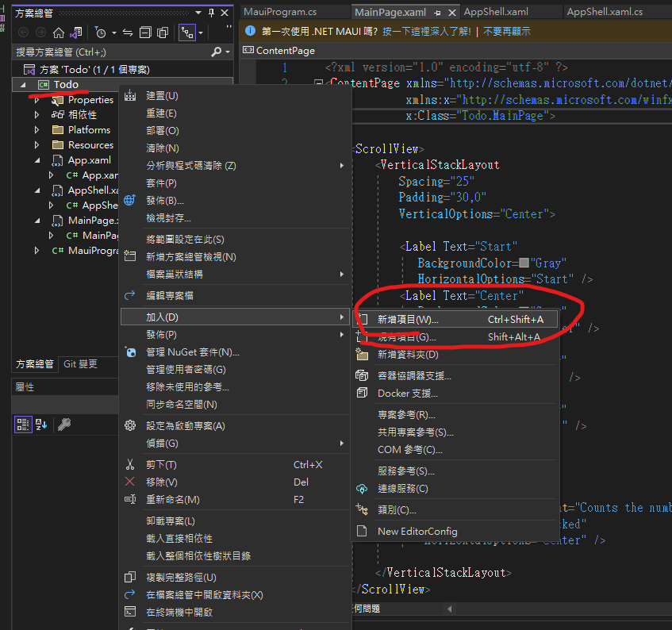Switch to 方案總管 bottom tab
This screenshot has width=672, height=630.
pyautogui.click(x=35, y=364)
